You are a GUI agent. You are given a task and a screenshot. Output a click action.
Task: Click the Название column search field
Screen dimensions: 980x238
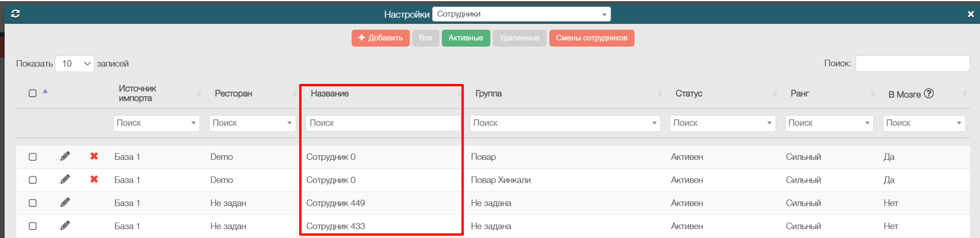tap(382, 123)
